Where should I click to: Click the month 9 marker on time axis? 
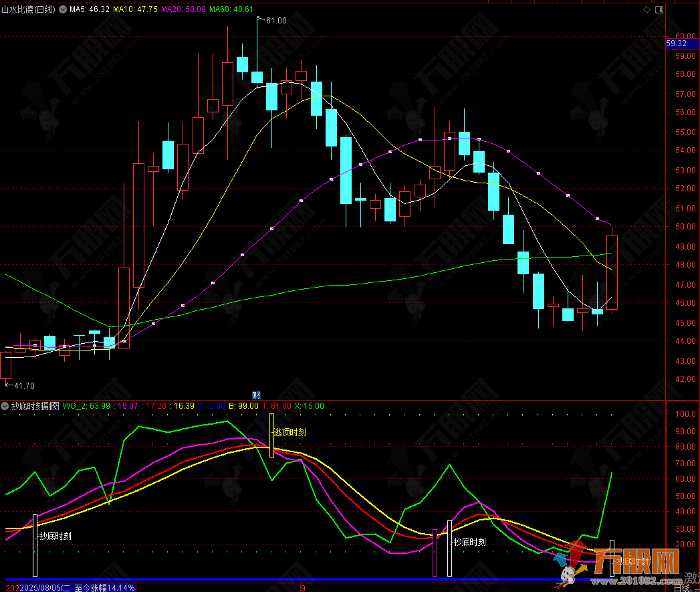pos(303,587)
